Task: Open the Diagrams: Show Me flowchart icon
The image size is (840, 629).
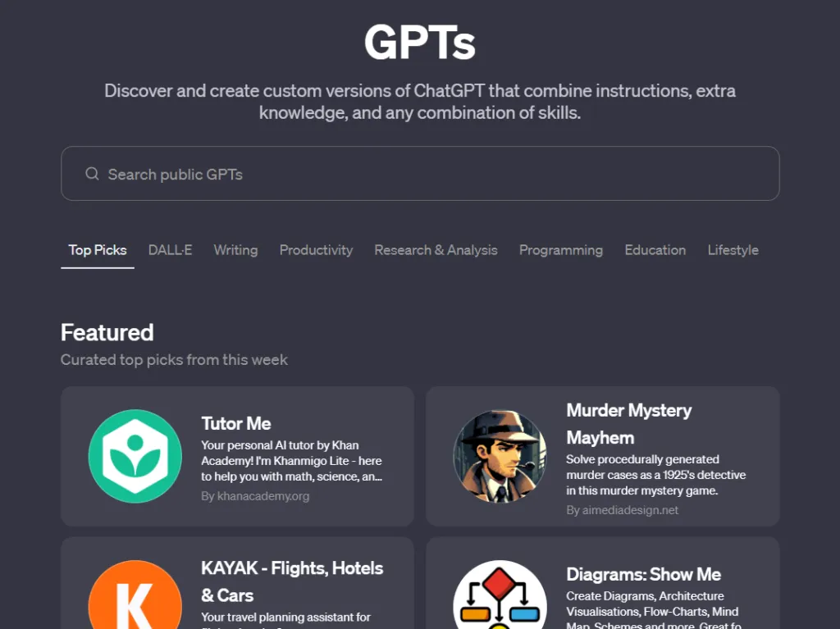Action: coord(500,595)
